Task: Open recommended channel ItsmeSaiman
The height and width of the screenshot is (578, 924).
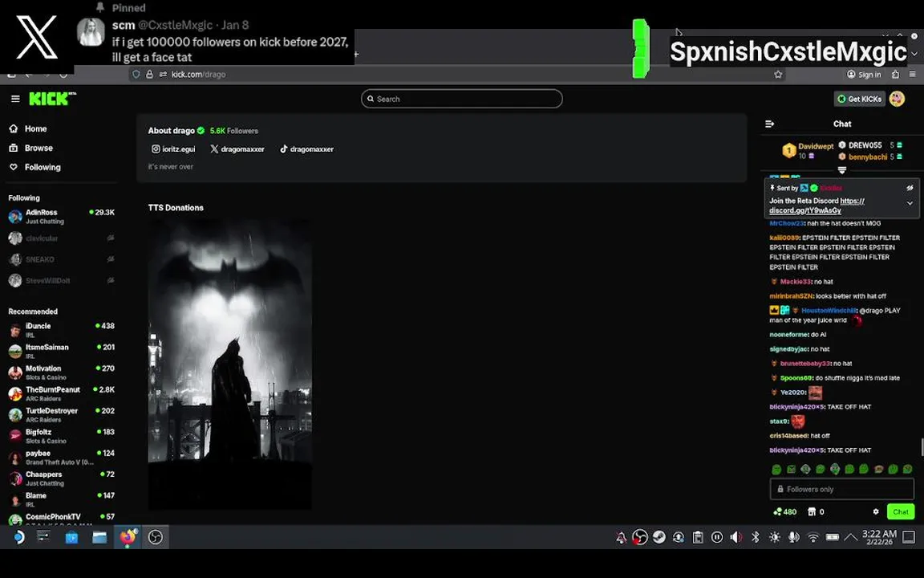Action: [x=61, y=351]
